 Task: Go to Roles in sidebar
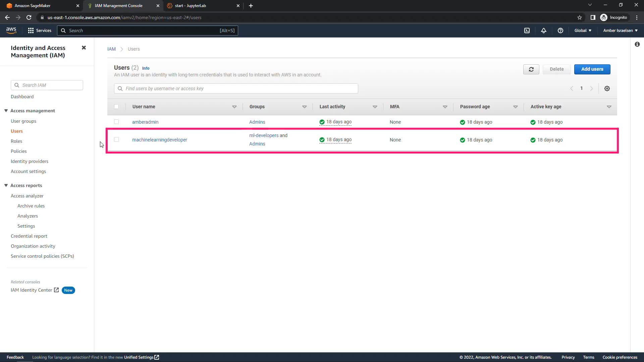[16, 141]
